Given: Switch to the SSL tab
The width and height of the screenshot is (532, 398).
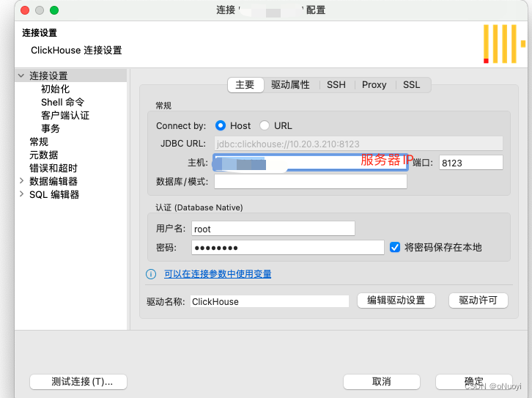Looking at the screenshot, I should (x=412, y=85).
